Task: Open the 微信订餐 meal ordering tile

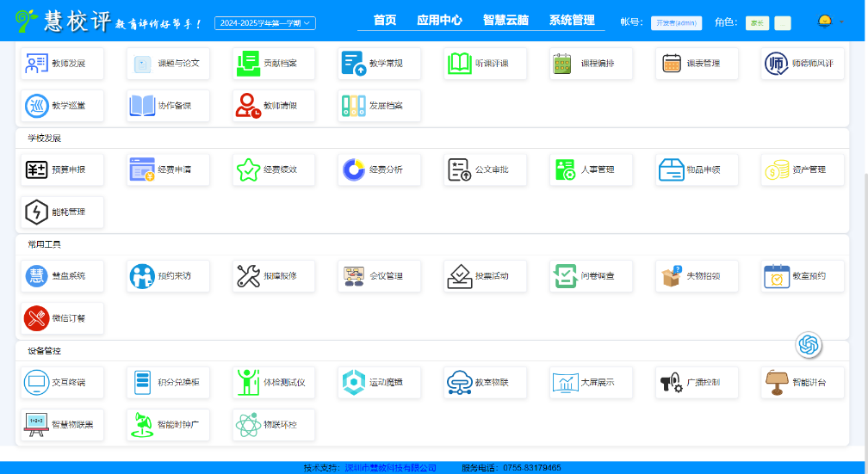Action: click(62, 318)
